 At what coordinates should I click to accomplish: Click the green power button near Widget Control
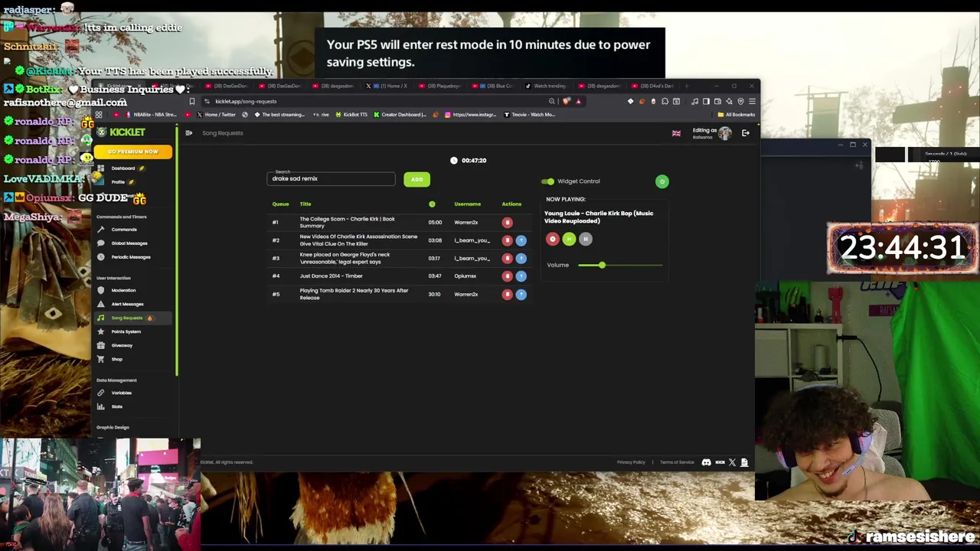[x=662, y=181]
